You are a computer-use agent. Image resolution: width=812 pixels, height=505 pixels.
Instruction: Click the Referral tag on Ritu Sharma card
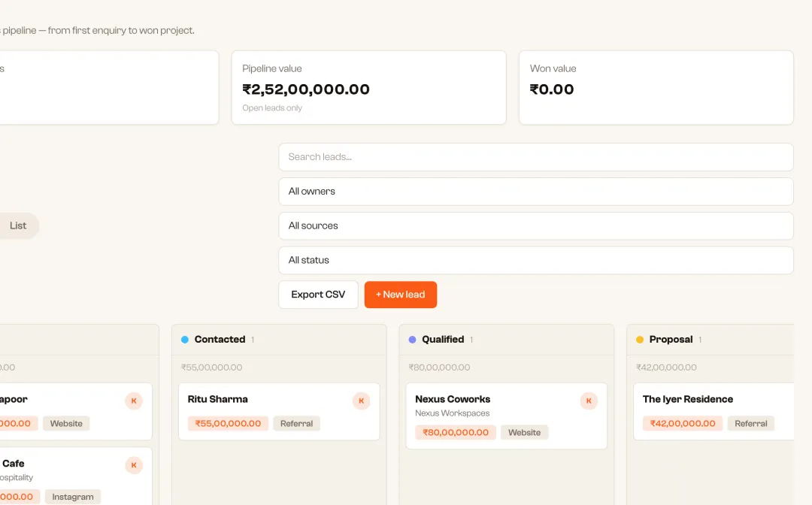click(x=297, y=423)
